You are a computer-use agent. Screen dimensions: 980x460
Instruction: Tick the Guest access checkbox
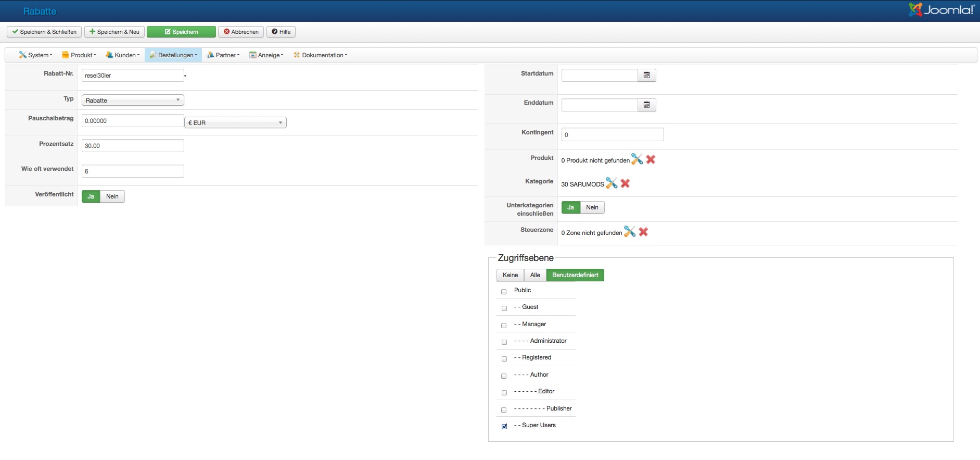point(504,308)
